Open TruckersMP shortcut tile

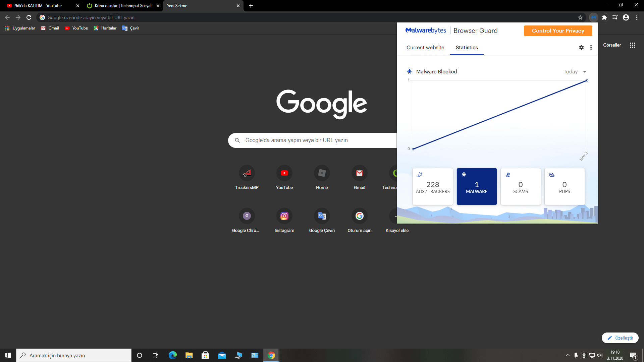tap(247, 173)
